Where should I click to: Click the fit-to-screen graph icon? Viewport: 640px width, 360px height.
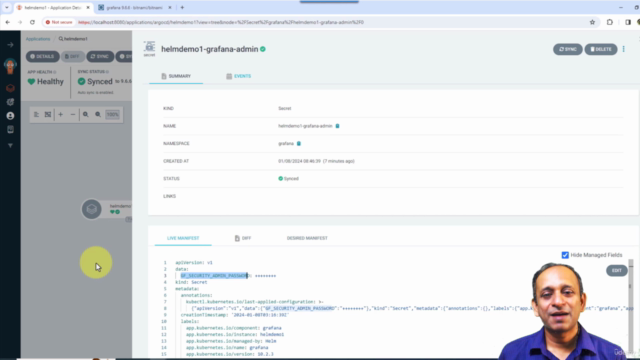48,114
